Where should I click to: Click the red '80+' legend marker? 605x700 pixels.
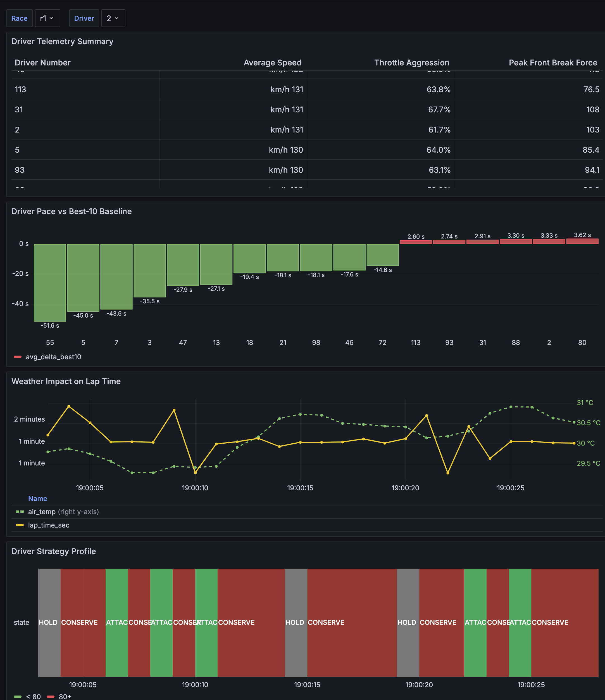coord(50,696)
